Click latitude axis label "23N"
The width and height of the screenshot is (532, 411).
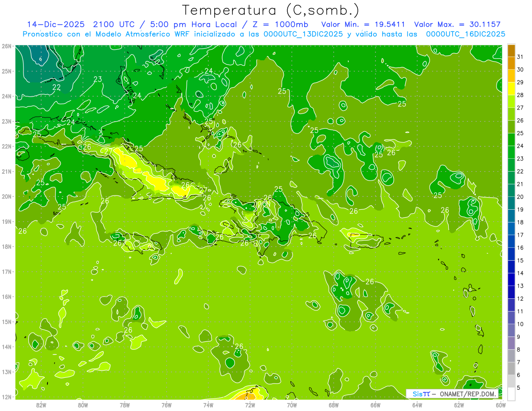tap(6, 121)
